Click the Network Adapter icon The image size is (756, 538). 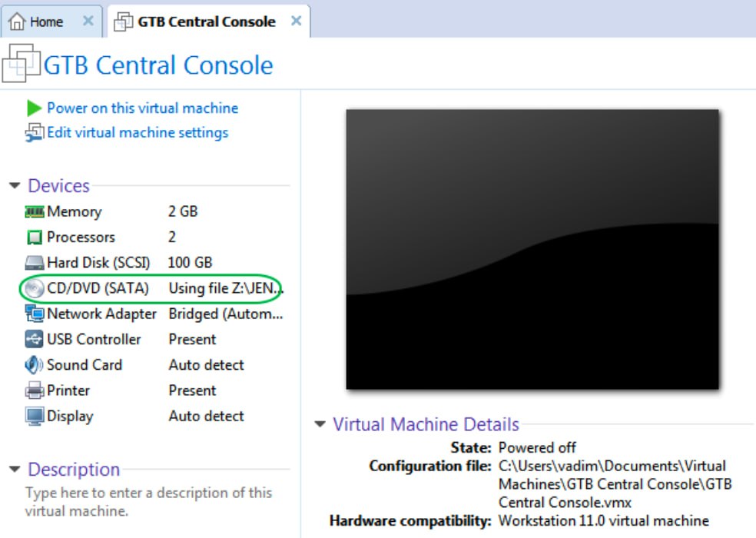click(35, 314)
